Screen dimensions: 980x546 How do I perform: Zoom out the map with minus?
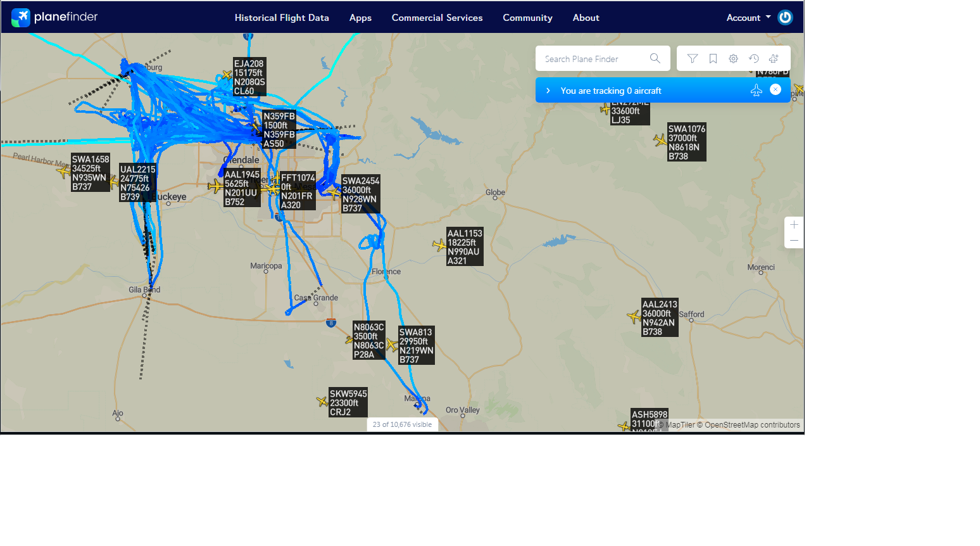pos(794,241)
